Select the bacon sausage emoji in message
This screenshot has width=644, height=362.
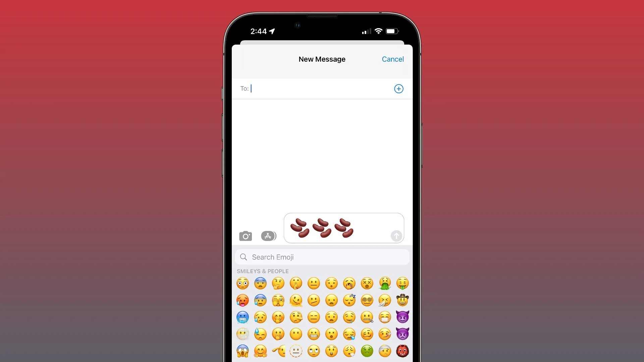[322, 228]
